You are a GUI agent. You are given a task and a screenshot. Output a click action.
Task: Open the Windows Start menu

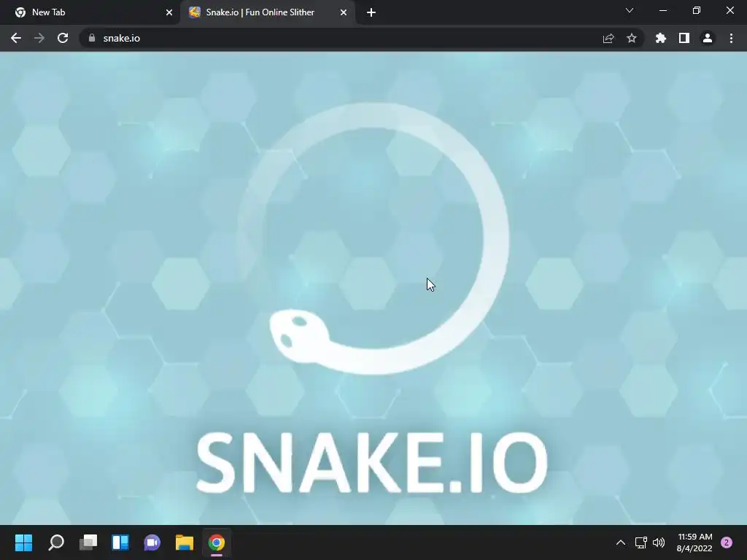pos(23,542)
